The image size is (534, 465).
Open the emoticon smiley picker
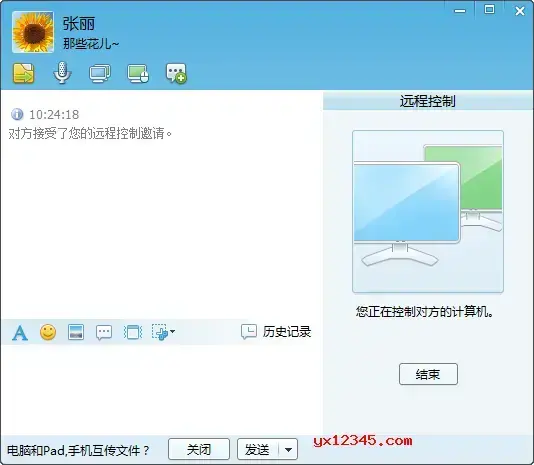[48, 332]
